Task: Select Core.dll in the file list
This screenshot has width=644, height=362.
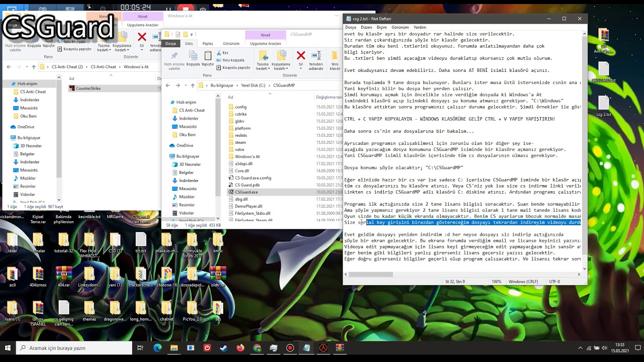Action: tap(242, 171)
